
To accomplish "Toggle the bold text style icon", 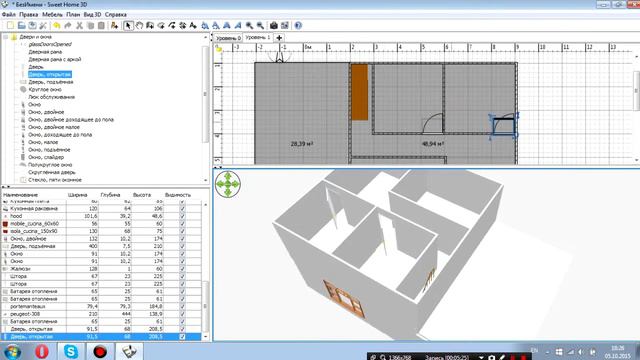I will (227, 25).
